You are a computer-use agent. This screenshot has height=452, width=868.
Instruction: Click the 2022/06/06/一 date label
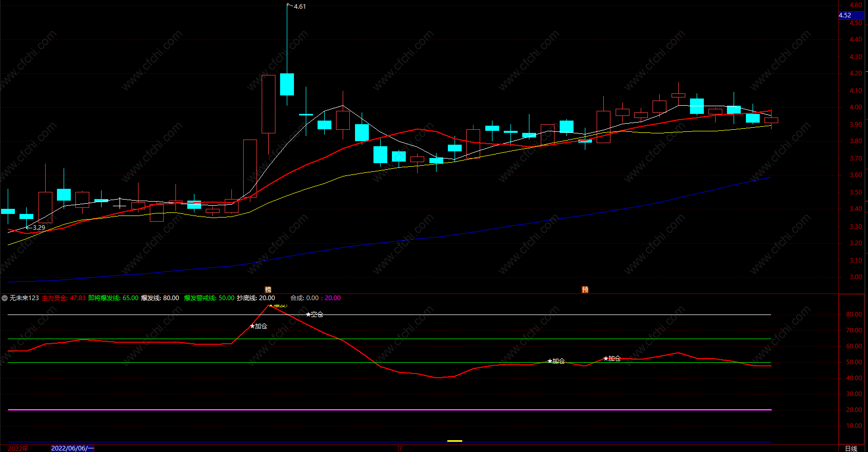pos(72,448)
